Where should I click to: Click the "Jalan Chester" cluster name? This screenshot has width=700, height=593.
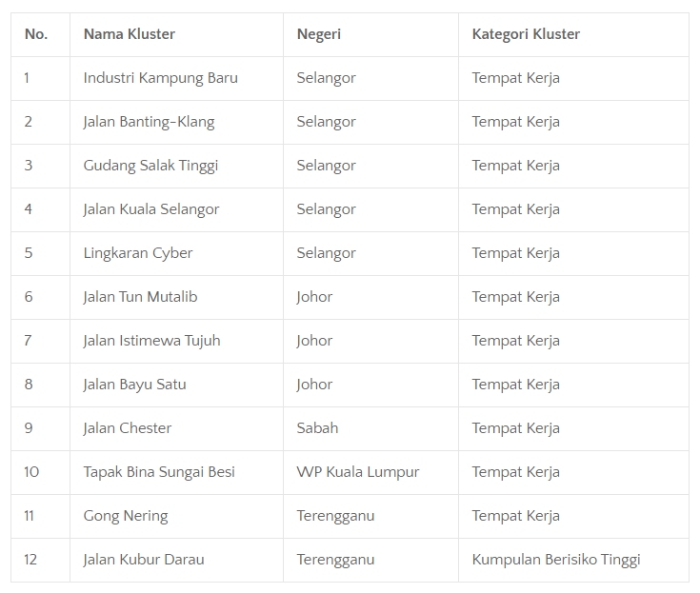(x=128, y=428)
